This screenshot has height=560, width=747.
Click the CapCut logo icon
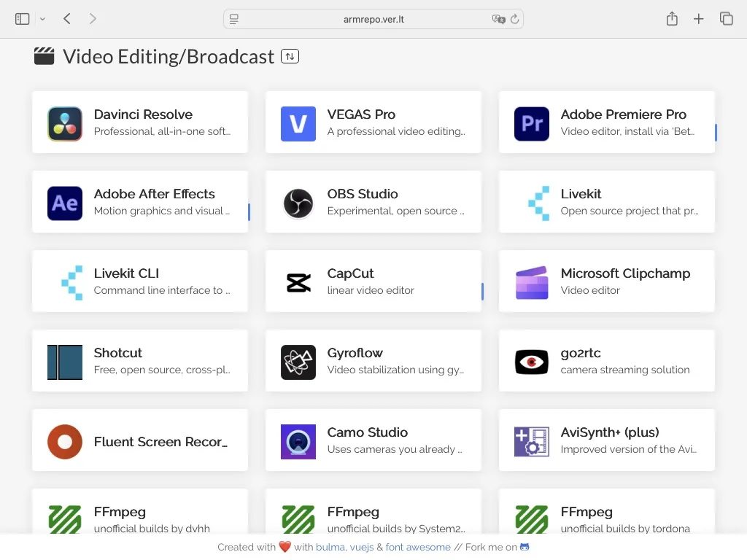pyautogui.click(x=298, y=283)
